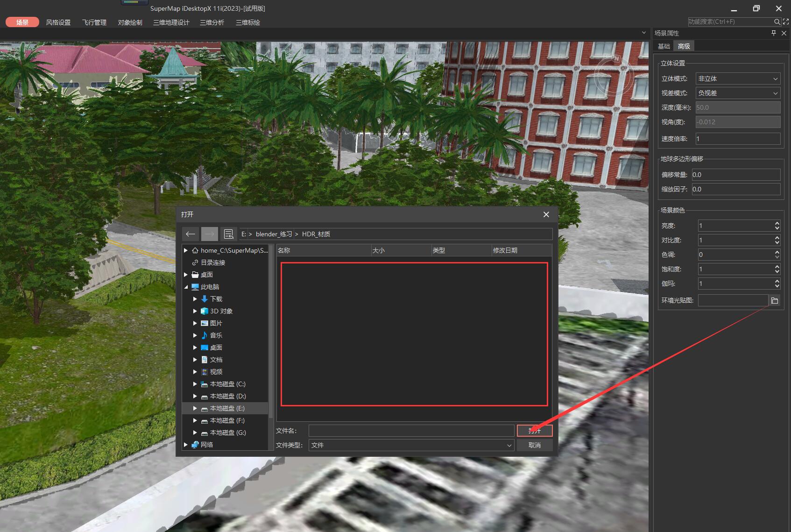The height and width of the screenshot is (532, 791).
Task: Click the 速度倍率 input field
Action: coord(738,139)
